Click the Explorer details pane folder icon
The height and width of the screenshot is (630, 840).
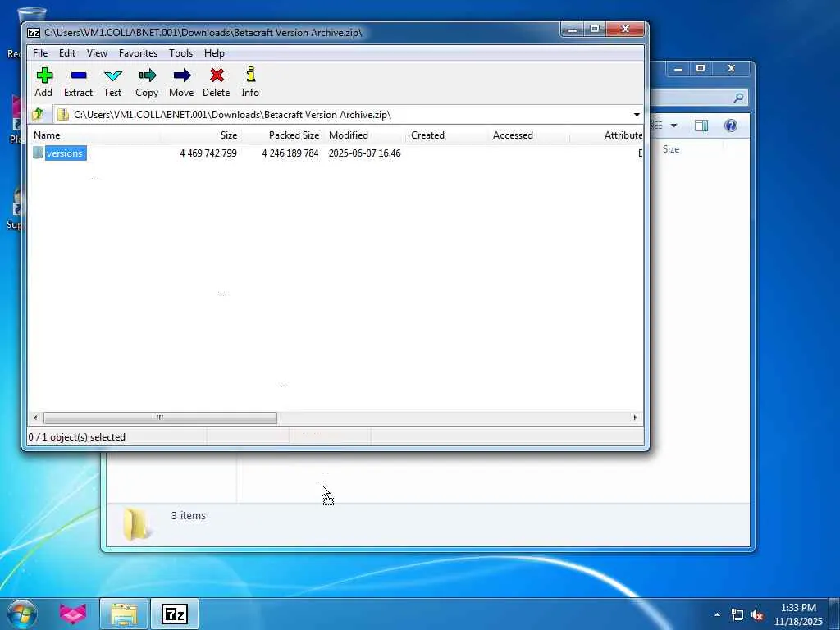pos(136,523)
